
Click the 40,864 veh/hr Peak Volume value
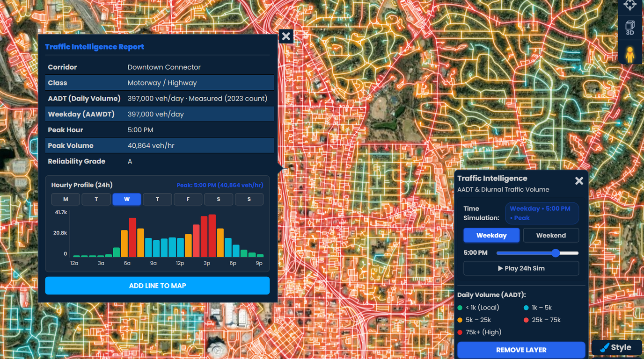151,145
